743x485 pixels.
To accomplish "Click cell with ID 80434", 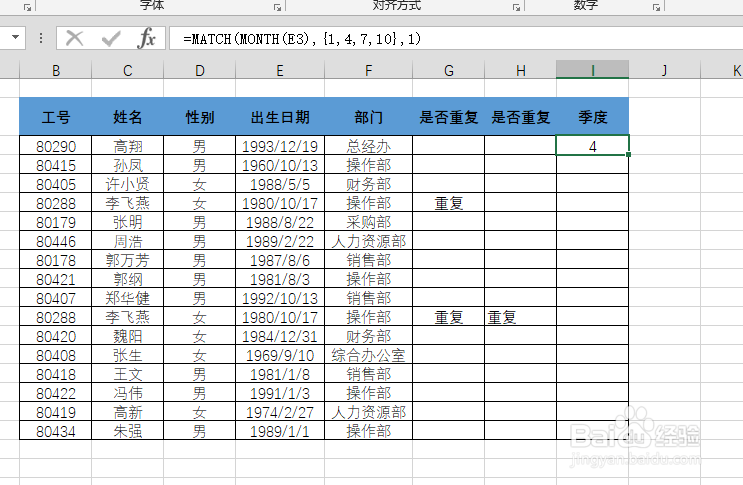I will (55, 431).
